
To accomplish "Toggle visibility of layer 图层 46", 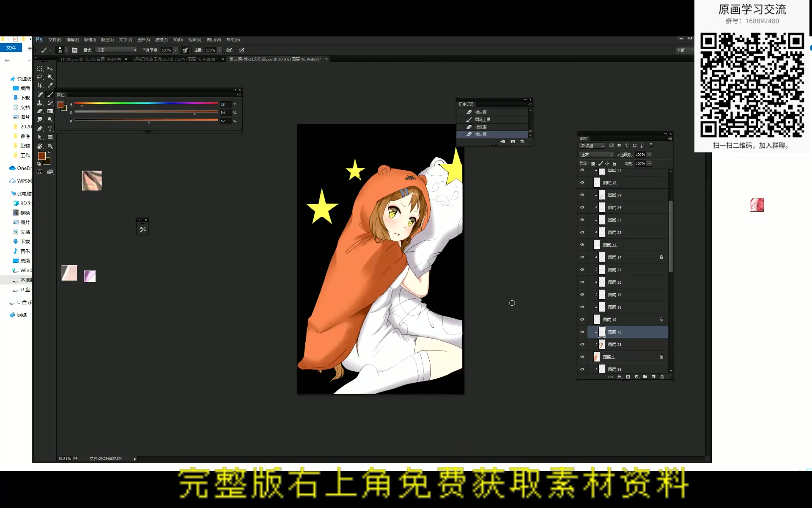I will (582, 332).
